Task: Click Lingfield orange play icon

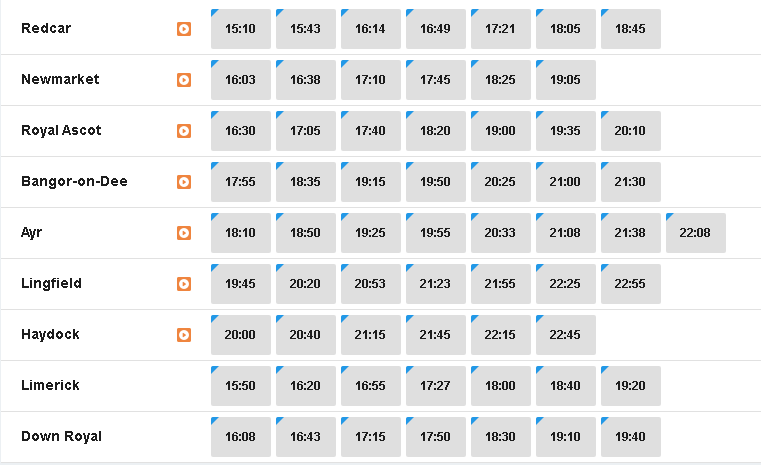Action: coord(183,284)
